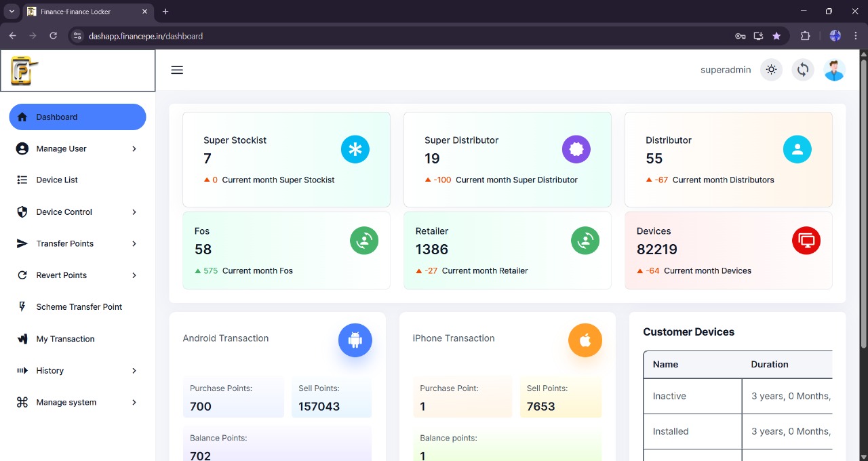Viewport: 868px width, 461px height.
Task: Open the hamburger sidebar menu
Action: [x=177, y=70]
